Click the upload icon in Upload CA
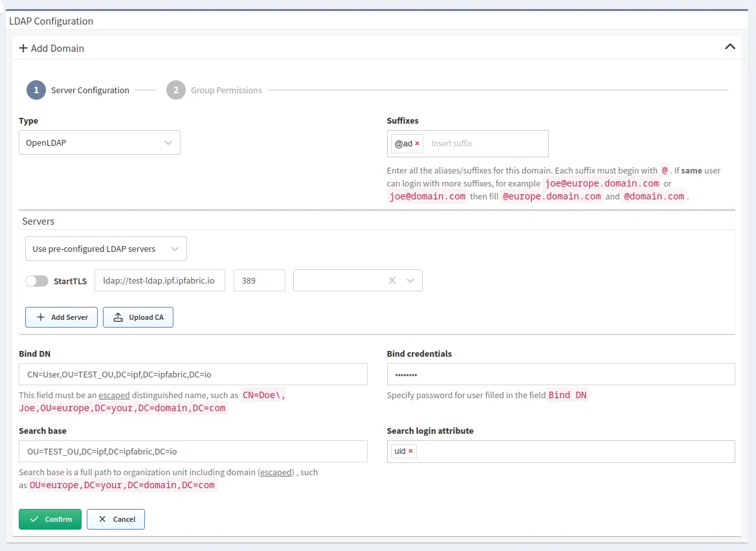756x551 pixels. tap(118, 317)
